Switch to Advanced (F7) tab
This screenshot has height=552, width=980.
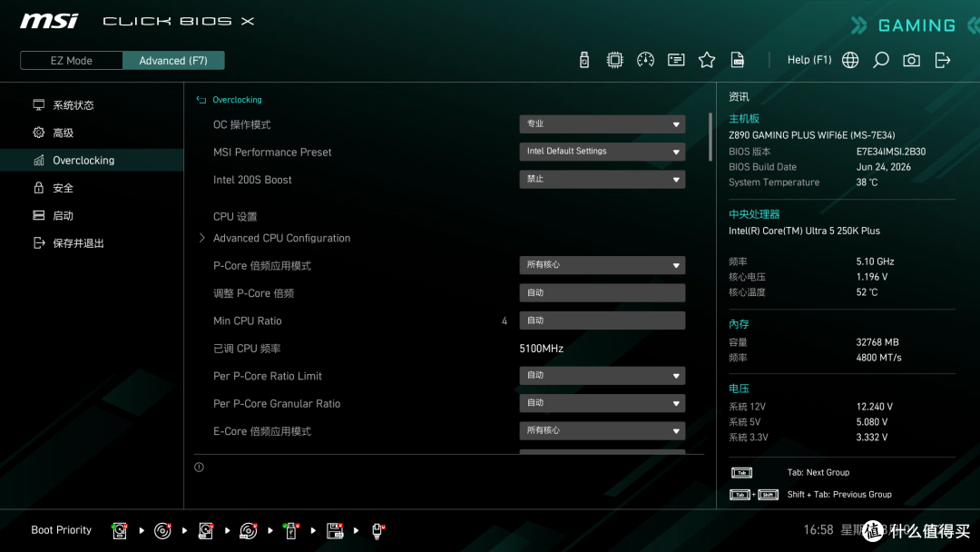(x=173, y=61)
